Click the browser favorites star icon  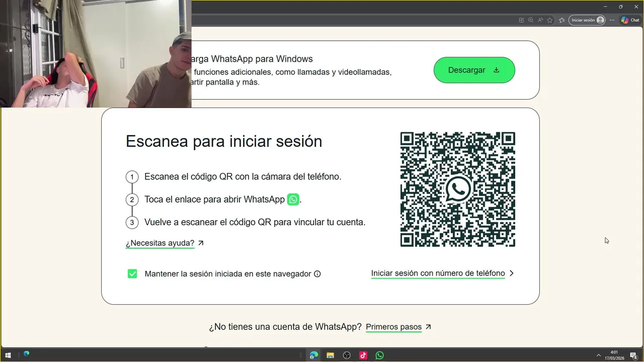tap(550, 20)
